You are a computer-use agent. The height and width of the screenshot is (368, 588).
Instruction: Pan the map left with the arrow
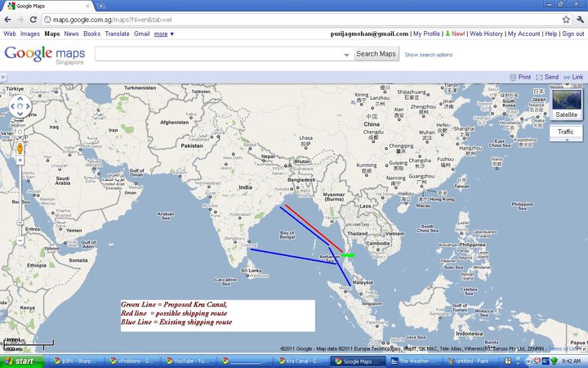pos(12,106)
